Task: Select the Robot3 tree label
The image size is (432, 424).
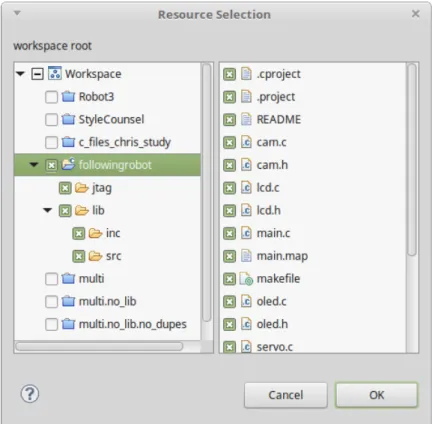Action: (x=96, y=97)
